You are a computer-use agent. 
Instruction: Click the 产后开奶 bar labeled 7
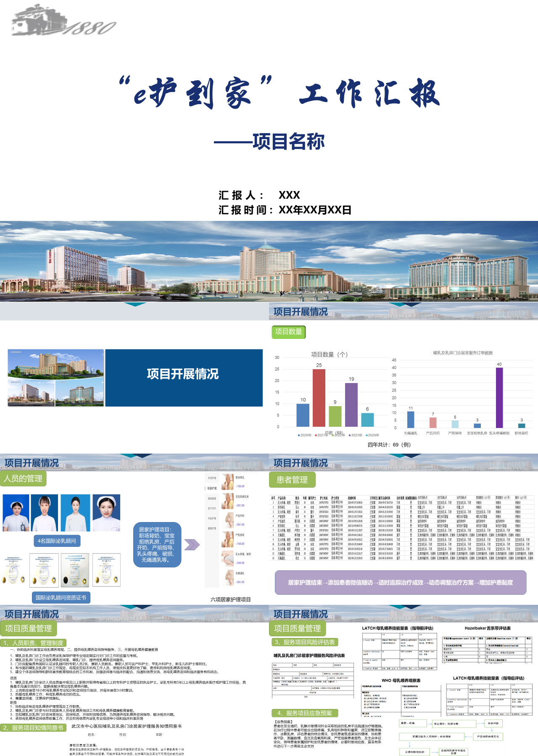click(433, 423)
